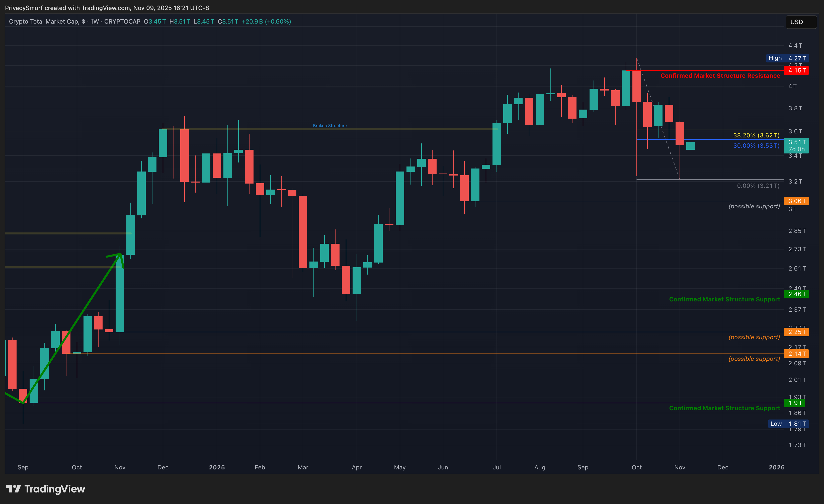Click the current price 3.51T axis label
This screenshot has height=504, width=824.
click(797, 142)
